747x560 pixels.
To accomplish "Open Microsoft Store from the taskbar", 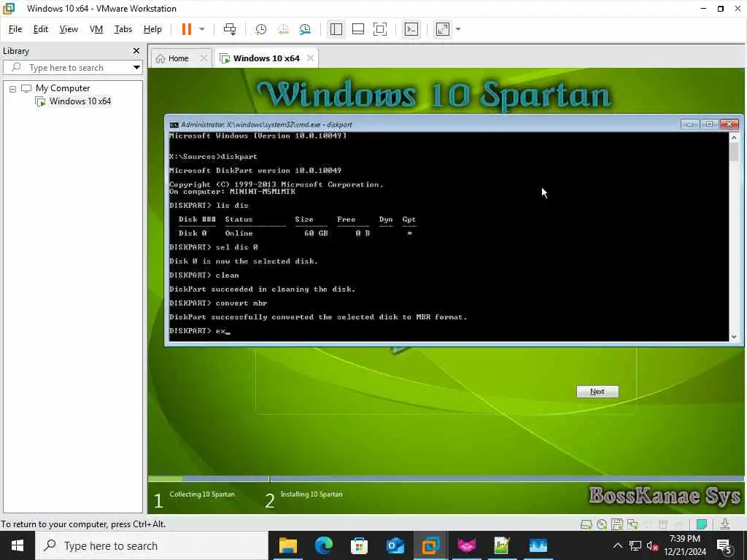I will (359, 545).
